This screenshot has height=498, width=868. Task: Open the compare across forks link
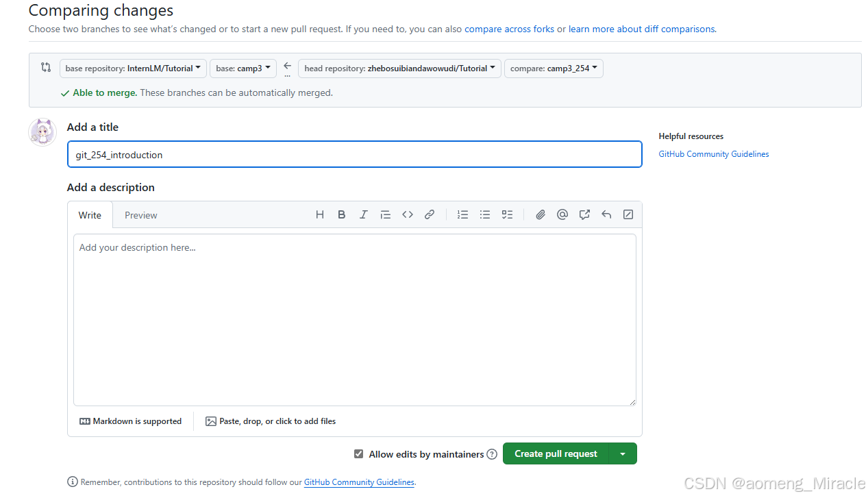(x=509, y=29)
